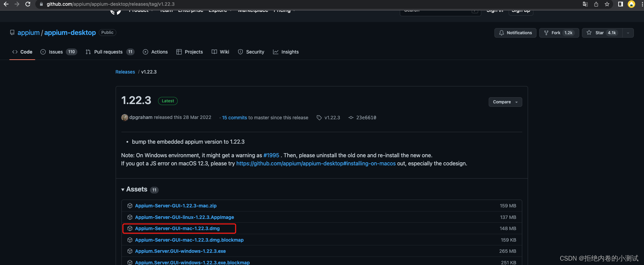Screen dimensions: 644x265
Task: Download Appium-Server-GUI-1.22.3-mac.zip
Action: [176, 206]
